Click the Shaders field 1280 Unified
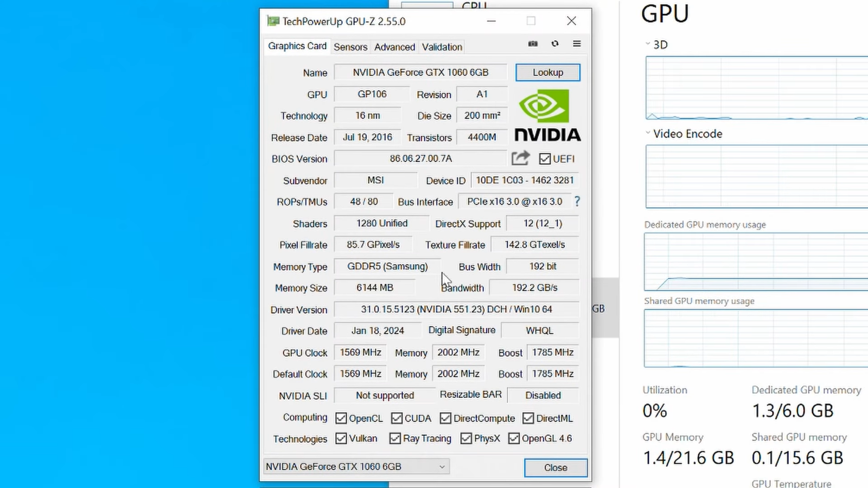Screen dimensions: 868x488 pos(382,223)
